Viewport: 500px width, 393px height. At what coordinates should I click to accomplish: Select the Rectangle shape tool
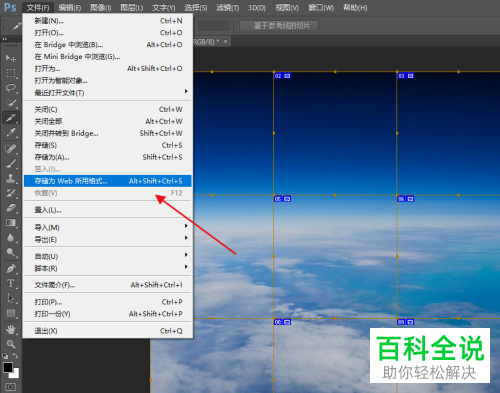pos(11,313)
